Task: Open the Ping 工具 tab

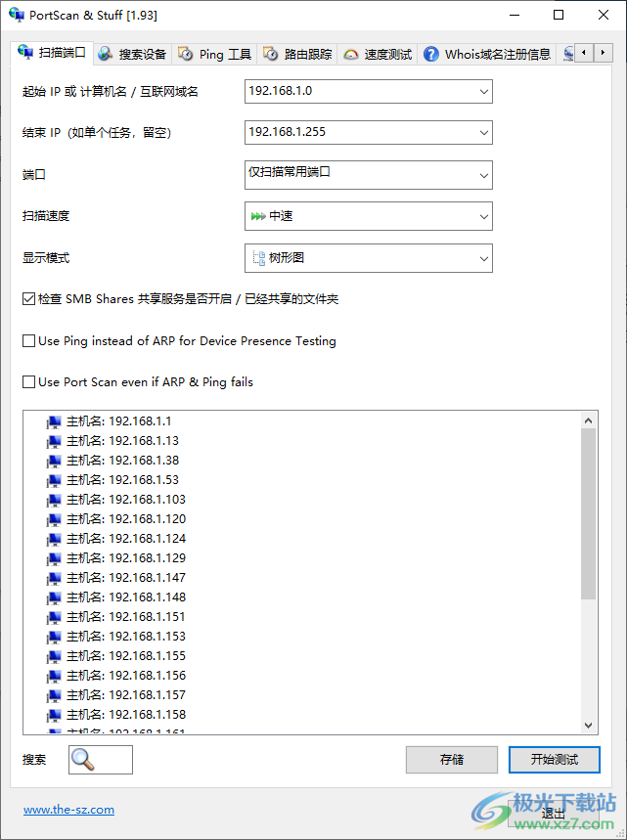Action: (214, 54)
